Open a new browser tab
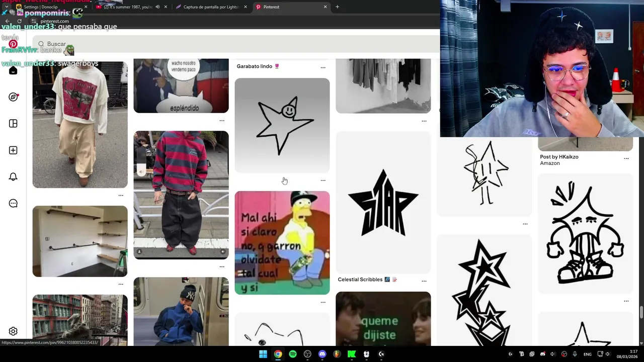The width and height of the screenshot is (644, 362). point(337,7)
